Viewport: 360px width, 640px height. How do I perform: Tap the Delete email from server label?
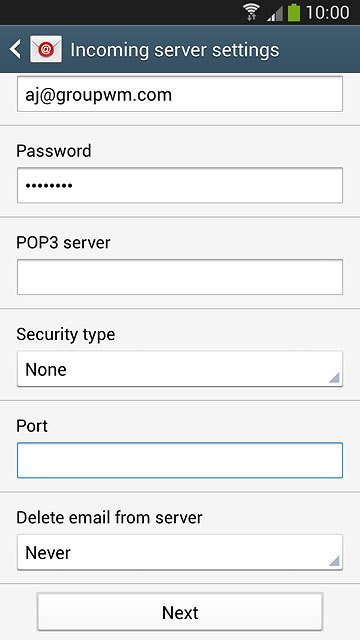pyautogui.click(x=109, y=518)
